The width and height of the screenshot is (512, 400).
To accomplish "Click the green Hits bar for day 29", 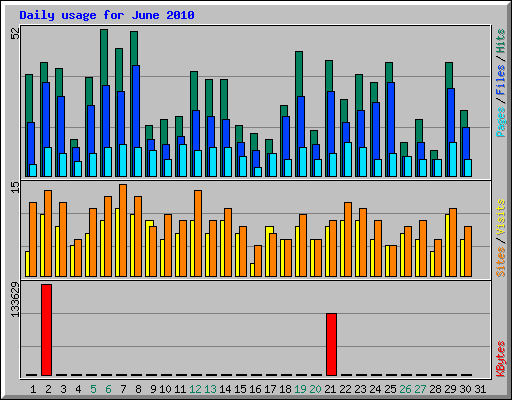I will coord(449,75).
